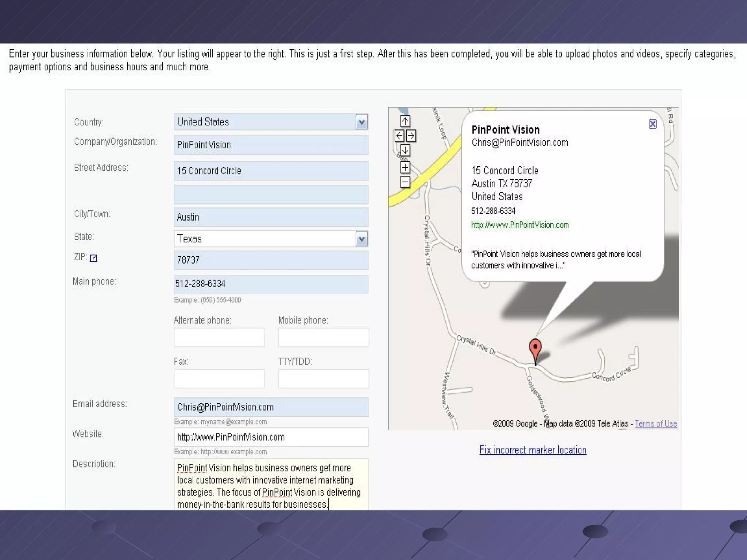Screen dimensions: 747x560
Task: Click Fix incorrect marker location link
Action: pos(533,450)
